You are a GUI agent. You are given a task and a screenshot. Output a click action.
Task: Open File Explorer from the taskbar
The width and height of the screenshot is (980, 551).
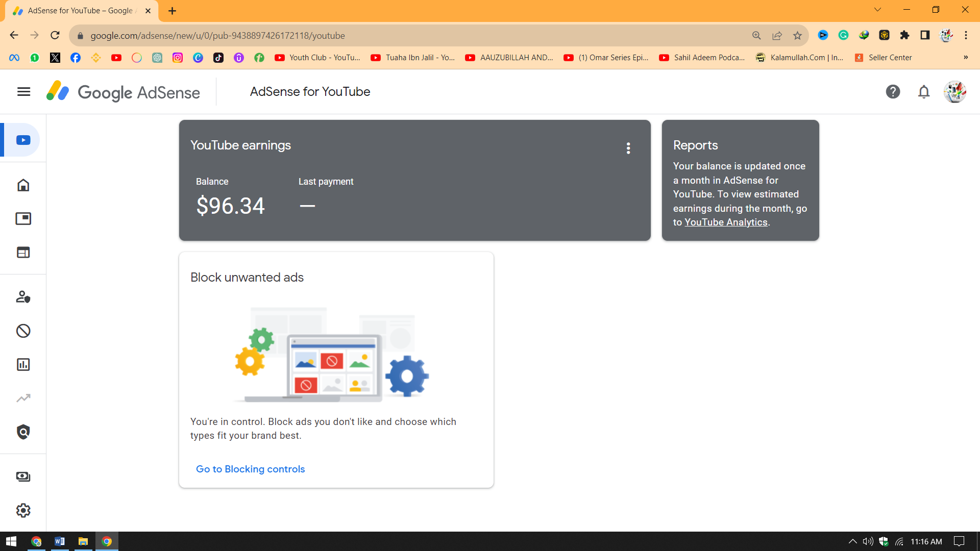click(x=83, y=541)
